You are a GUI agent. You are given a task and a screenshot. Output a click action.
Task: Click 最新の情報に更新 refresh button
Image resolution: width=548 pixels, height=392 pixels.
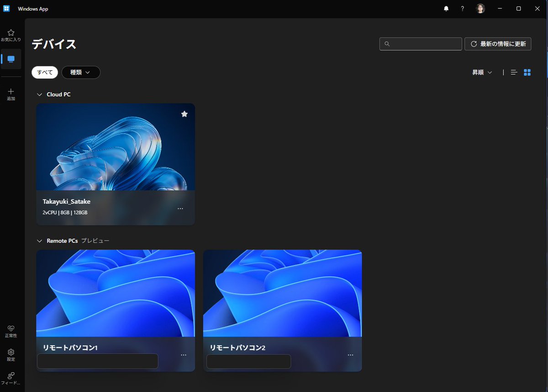click(x=498, y=44)
